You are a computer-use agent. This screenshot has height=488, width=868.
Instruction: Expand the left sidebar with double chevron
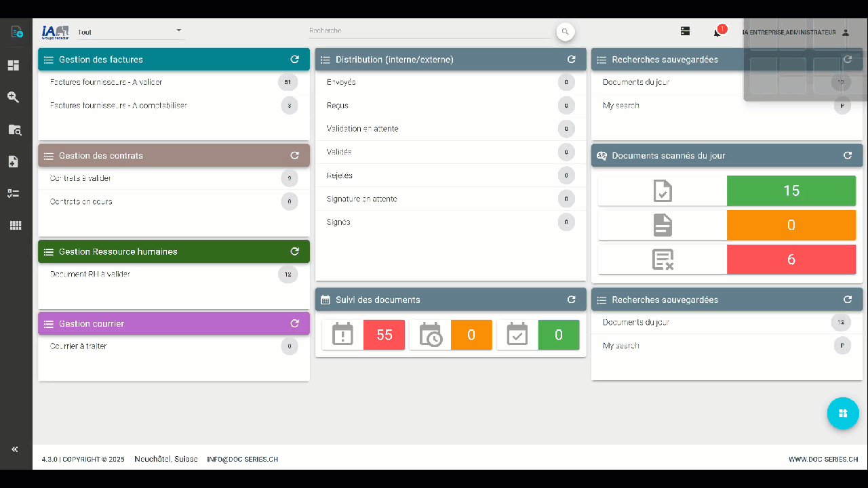[x=14, y=449]
